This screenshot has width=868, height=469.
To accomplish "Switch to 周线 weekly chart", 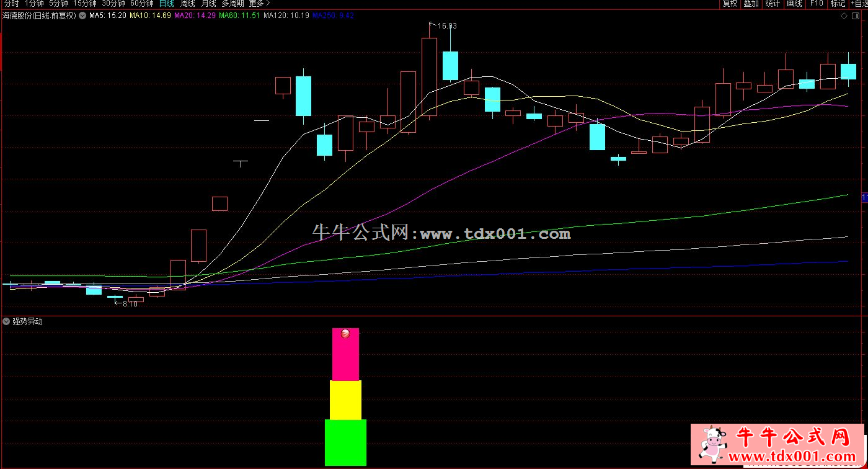I will click(188, 4).
